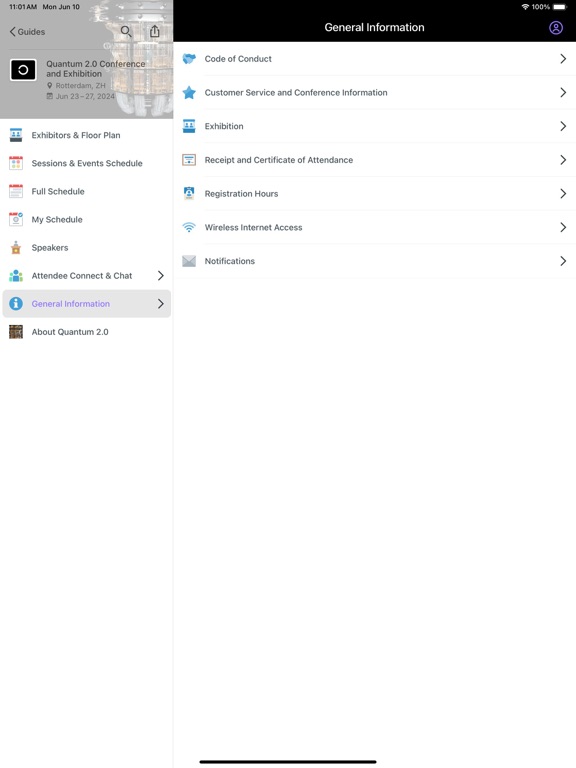Click the Speakers podium icon
This screenshot has height=768, width=576.
coord(16,247)
